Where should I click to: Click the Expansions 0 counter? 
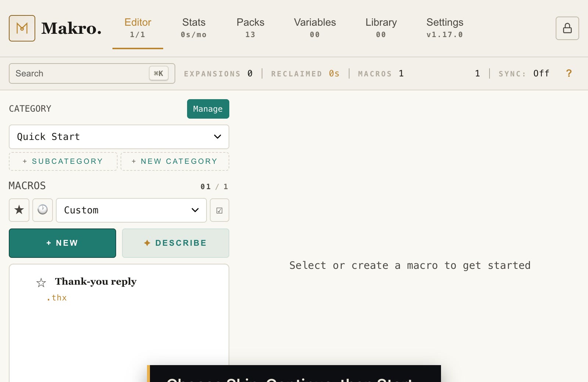pos(218,73)
